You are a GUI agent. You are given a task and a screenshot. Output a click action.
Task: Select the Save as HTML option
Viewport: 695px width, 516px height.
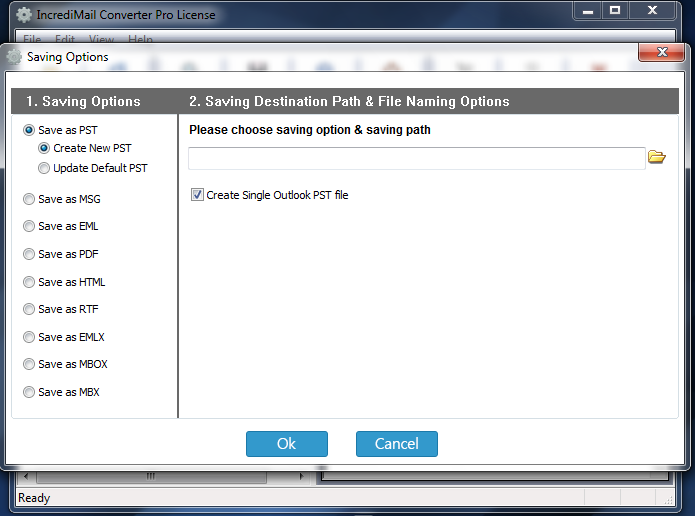(x=29, y=282)
